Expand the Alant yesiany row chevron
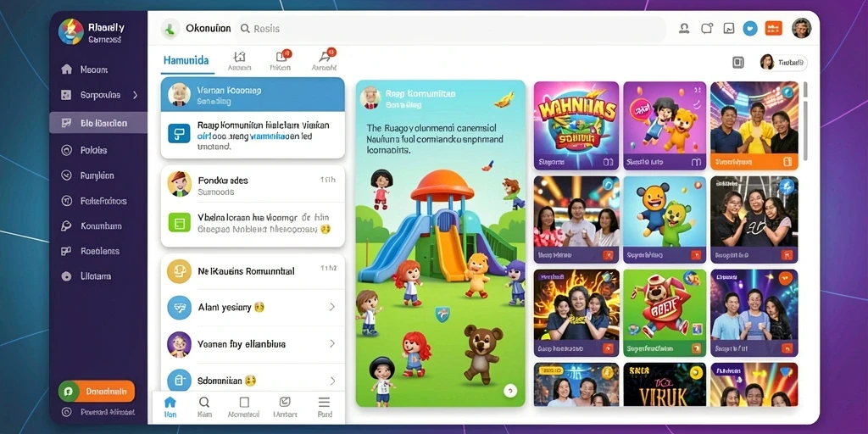 pyautogui.click(x=332, y=307)
